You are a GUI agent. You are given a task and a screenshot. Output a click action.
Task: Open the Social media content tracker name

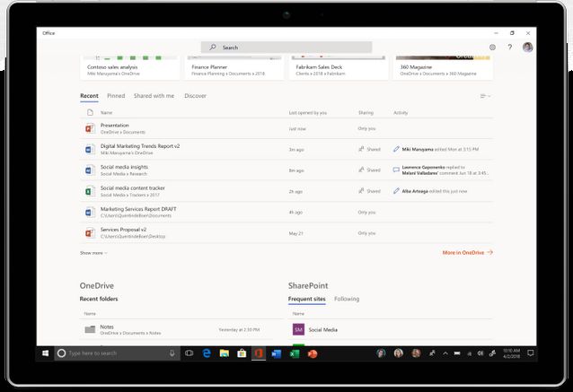pos(133,187)
